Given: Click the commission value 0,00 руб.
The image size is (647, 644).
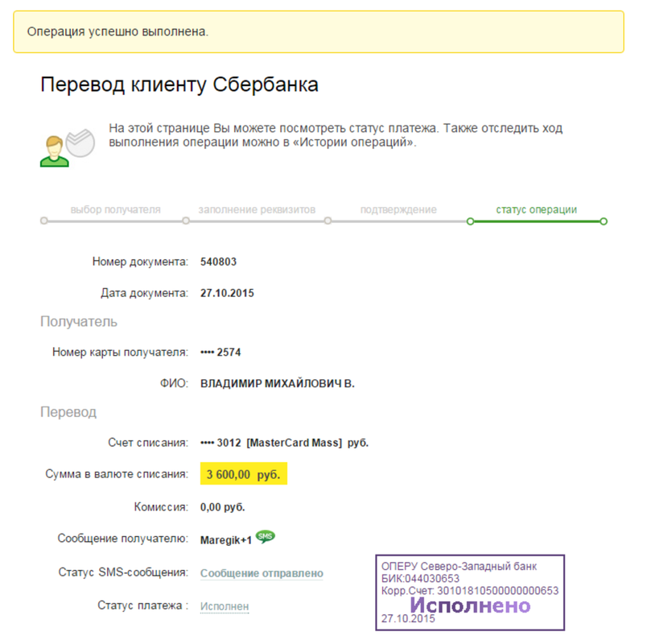Looking at the screenshot, I should 223,508.
